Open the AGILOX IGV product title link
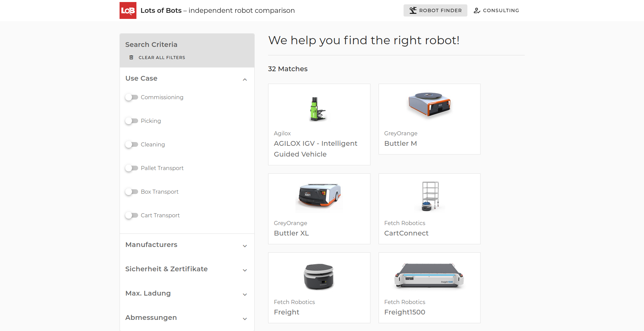The height and width of the screenshot is (331, 644). pos(315,149)
